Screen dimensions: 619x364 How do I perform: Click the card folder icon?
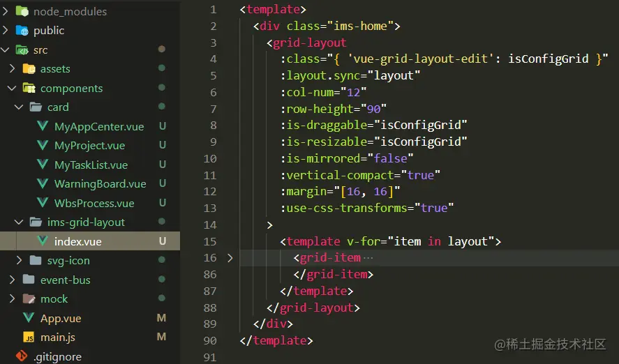(x=36, y=107)
